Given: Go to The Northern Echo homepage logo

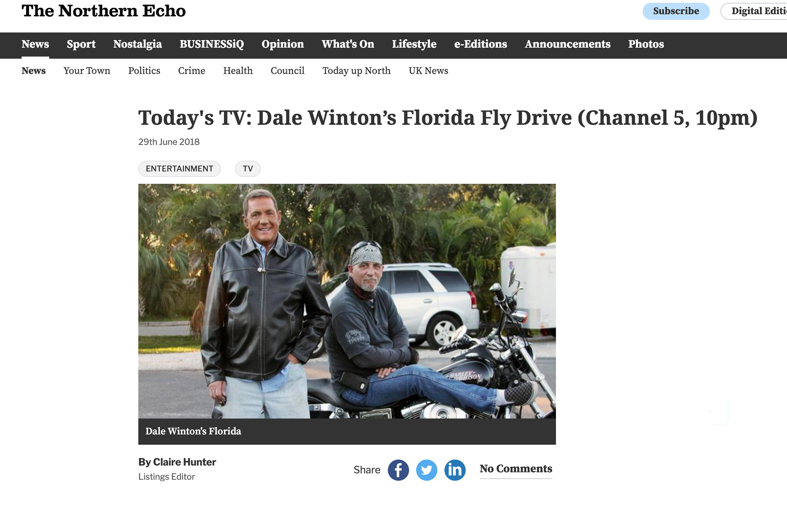Looking at the screenshot, I should (x=104, y=11).
